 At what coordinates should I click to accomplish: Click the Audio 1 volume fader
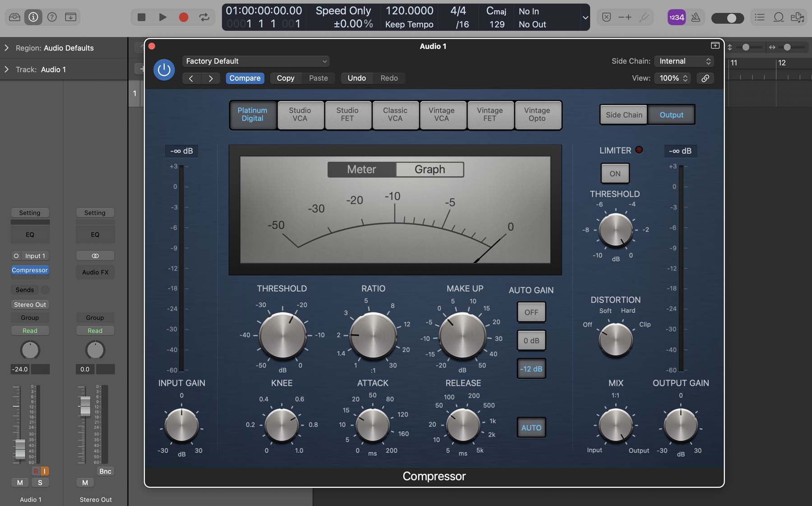20,449
